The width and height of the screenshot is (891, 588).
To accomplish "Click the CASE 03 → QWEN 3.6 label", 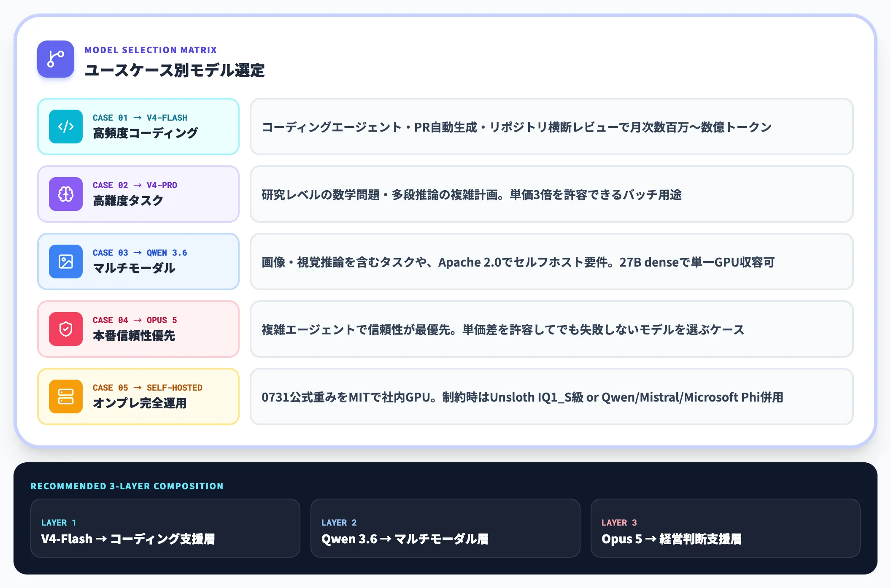I will point(140,253).
